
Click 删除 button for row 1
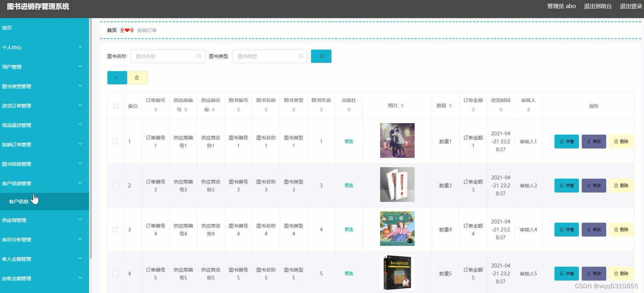[x=621, y=142]
